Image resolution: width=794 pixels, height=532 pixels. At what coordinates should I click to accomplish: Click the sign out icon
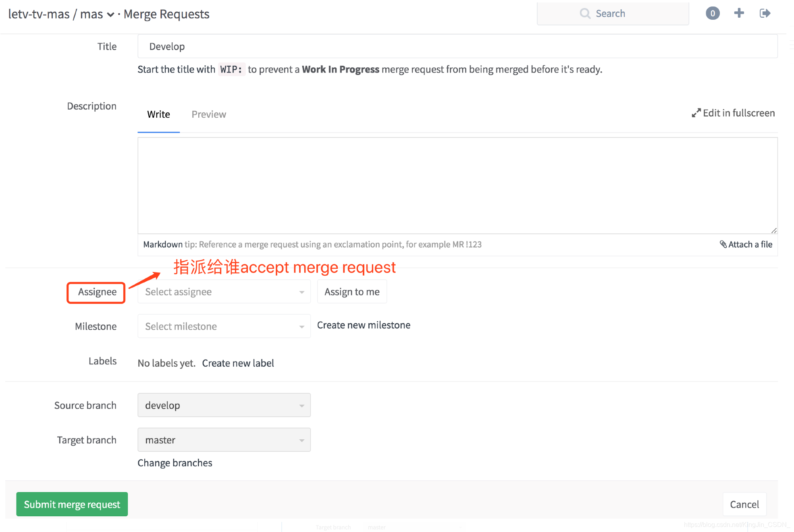click(765, 13)
